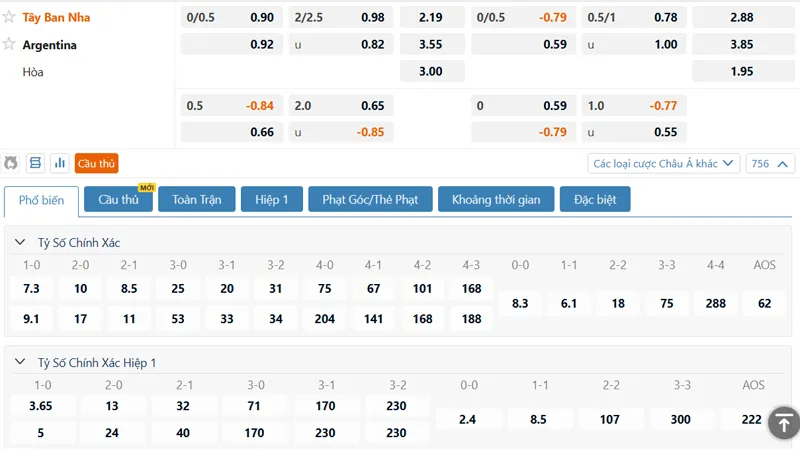This screenshot has height=450, width=800.
Task: Click the scroll-to-top arrow button
Action: (784, 422)
